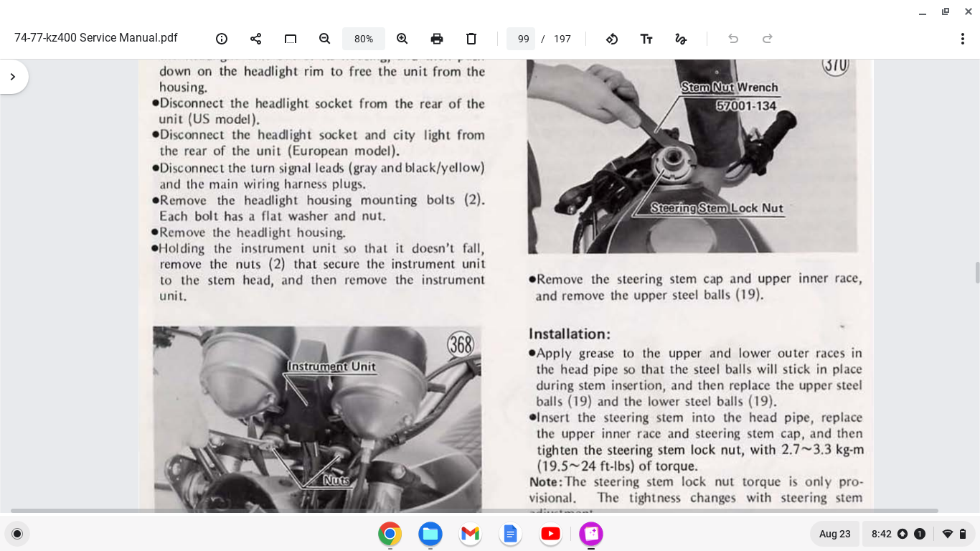Zoom out using the minus magnifier

click(x=324, y=39)
